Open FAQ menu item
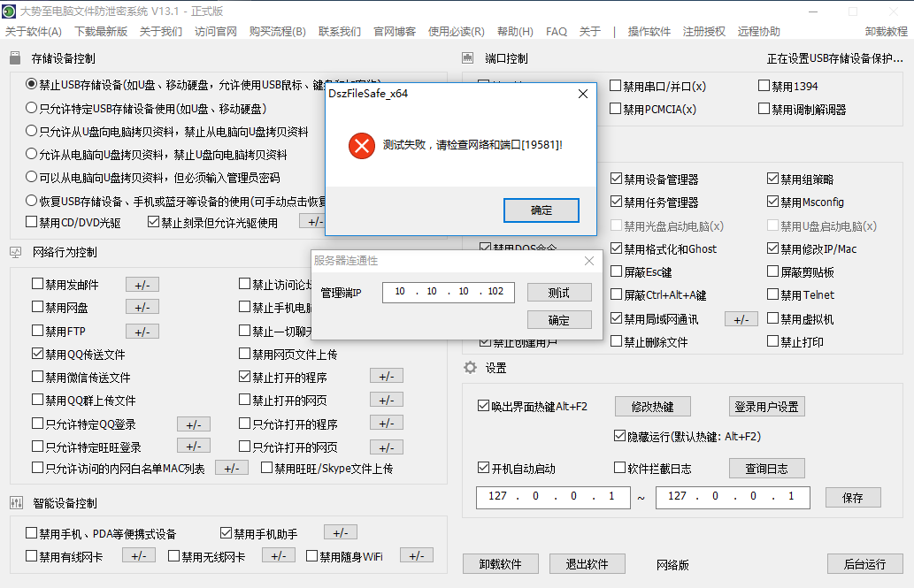This screenshot has height=588, width=914. (556, 32)
